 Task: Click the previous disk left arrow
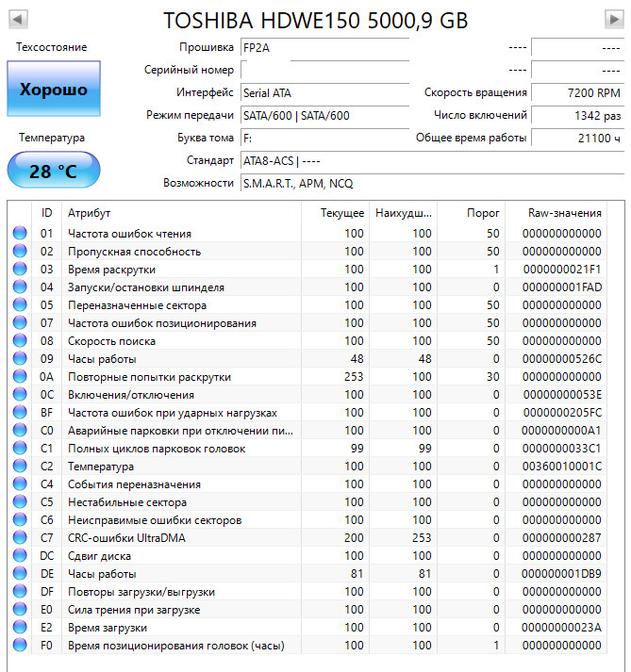[18, 19]
